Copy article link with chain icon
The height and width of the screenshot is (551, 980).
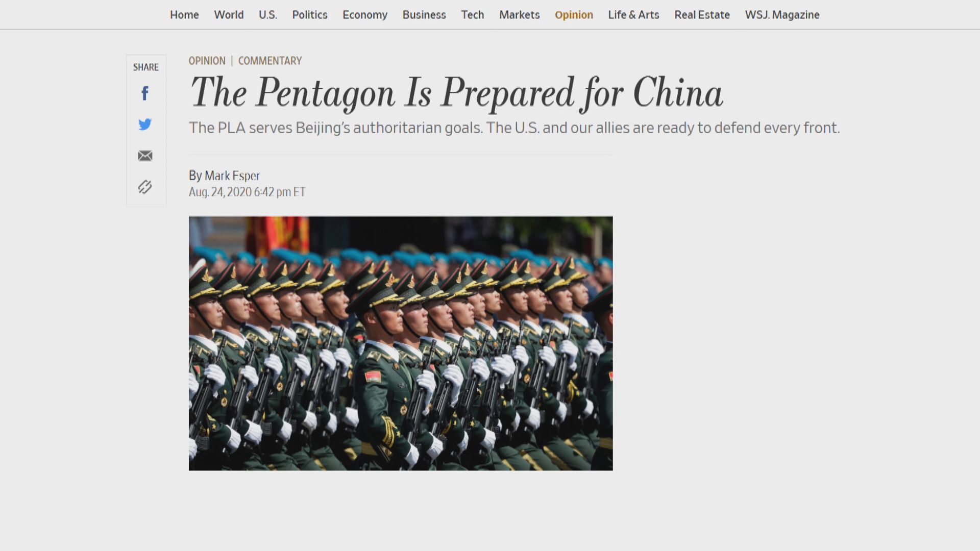coord(145,187)
